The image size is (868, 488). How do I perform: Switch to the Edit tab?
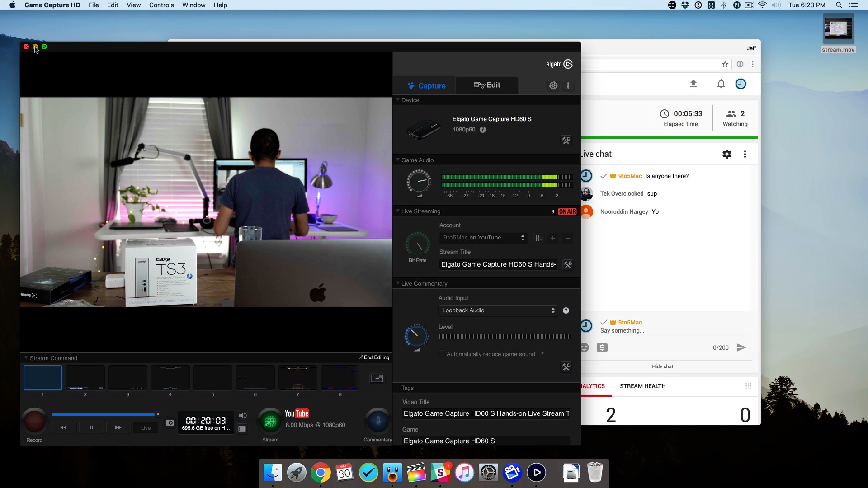(x=486, y=85)
